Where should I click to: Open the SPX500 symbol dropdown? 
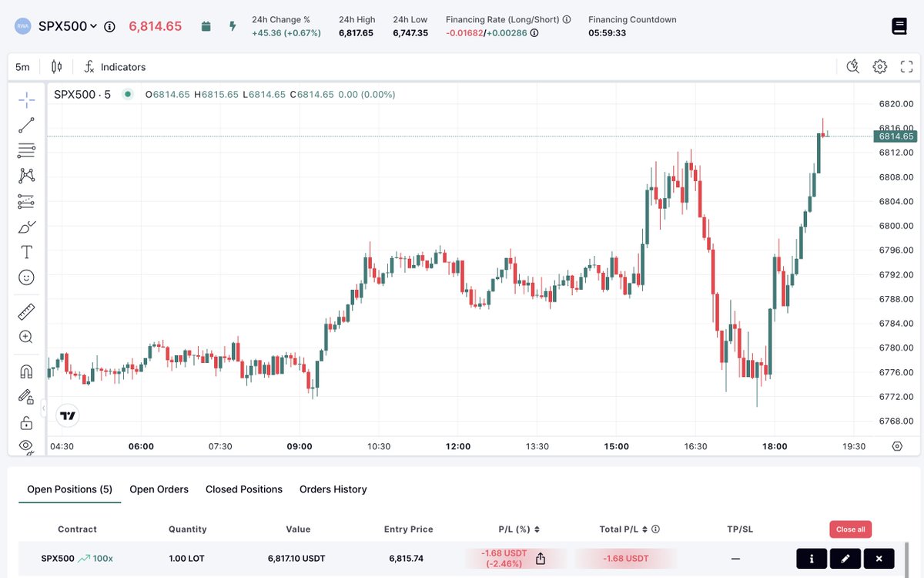pyautogui.click(x=69, y=26)
